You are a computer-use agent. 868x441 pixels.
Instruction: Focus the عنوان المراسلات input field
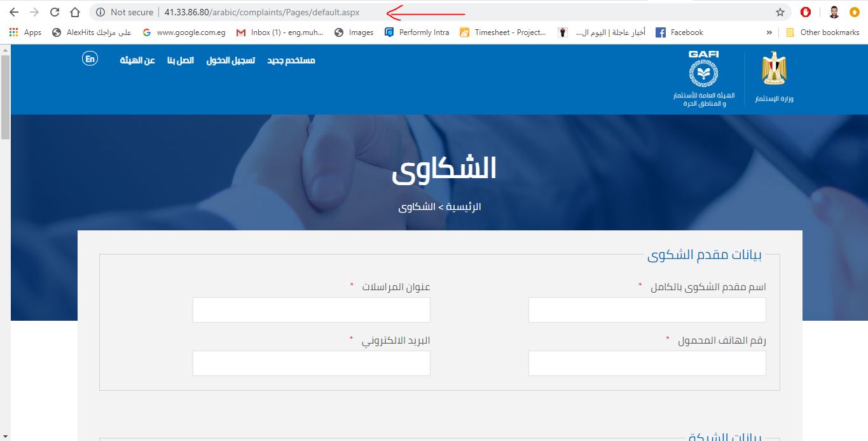pyautogui.click(x=312, y=310)
